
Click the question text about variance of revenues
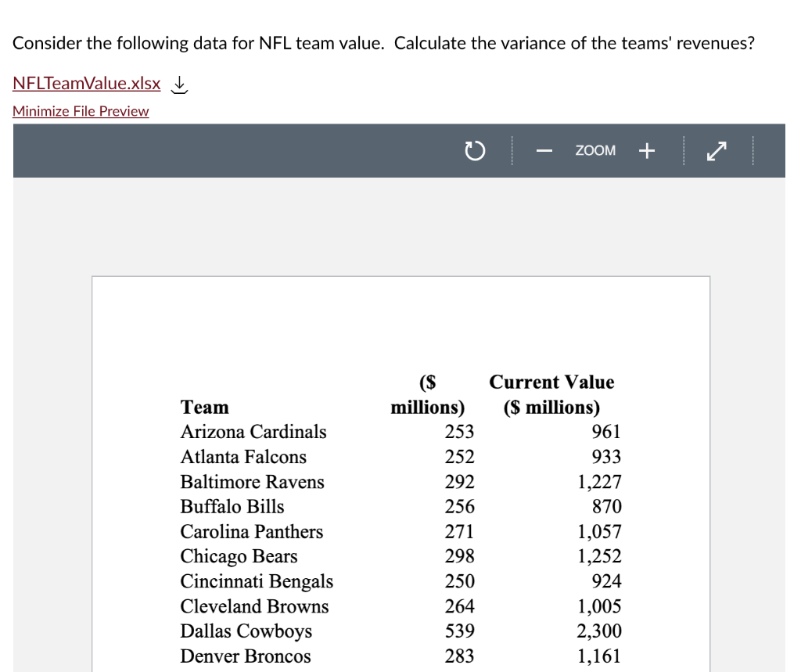tap(383, 44)
